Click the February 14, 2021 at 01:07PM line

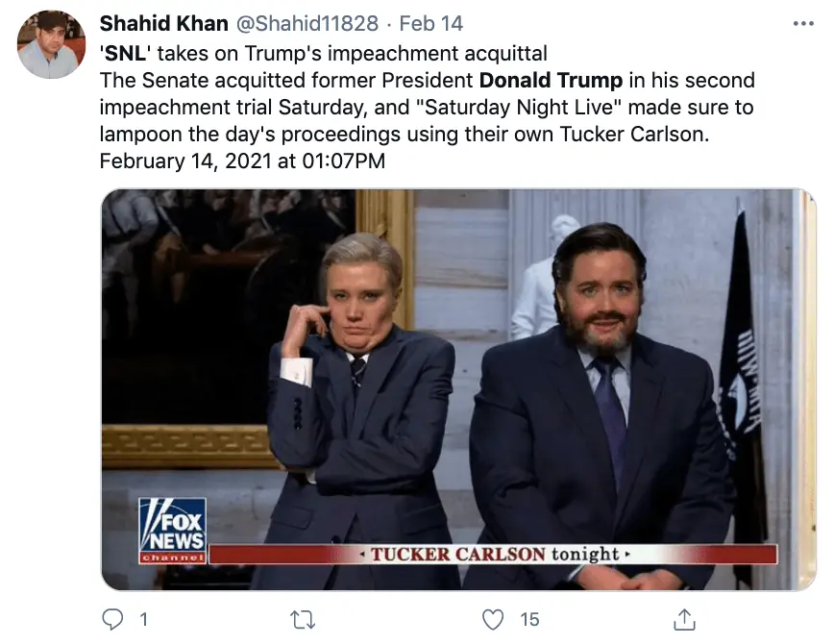(242, 161)
